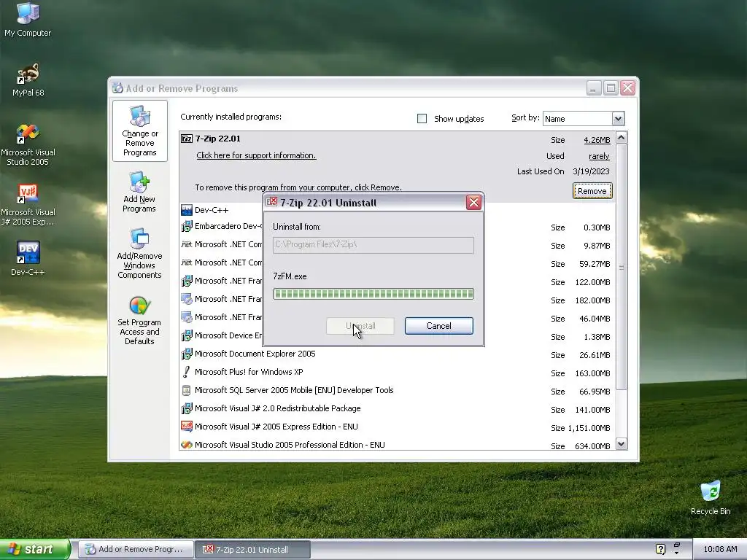Launch Dev-C++ desktop shortcut

click(x=28, y=258)
